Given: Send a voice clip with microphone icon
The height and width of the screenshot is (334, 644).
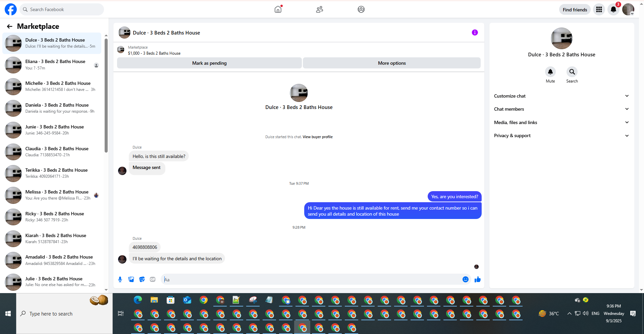Looking at the screenshot, I should pyautogui.click(x=120, y=279).
